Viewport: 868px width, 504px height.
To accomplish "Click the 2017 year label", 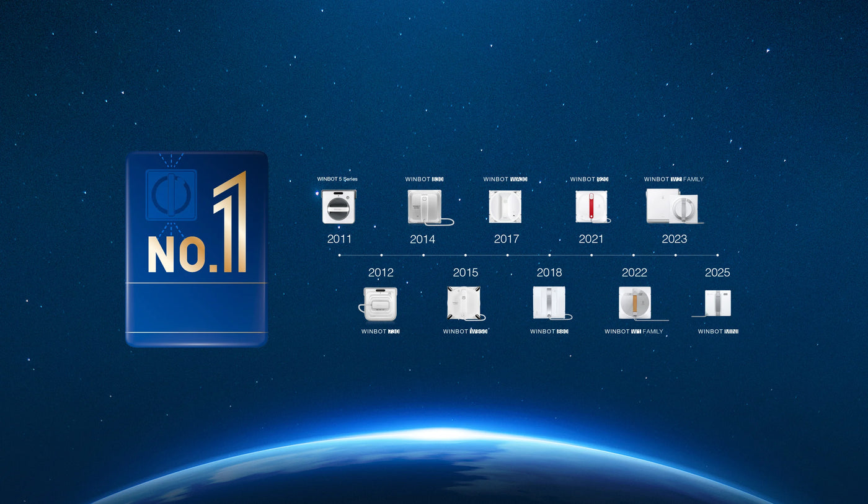I will point(507,239).
